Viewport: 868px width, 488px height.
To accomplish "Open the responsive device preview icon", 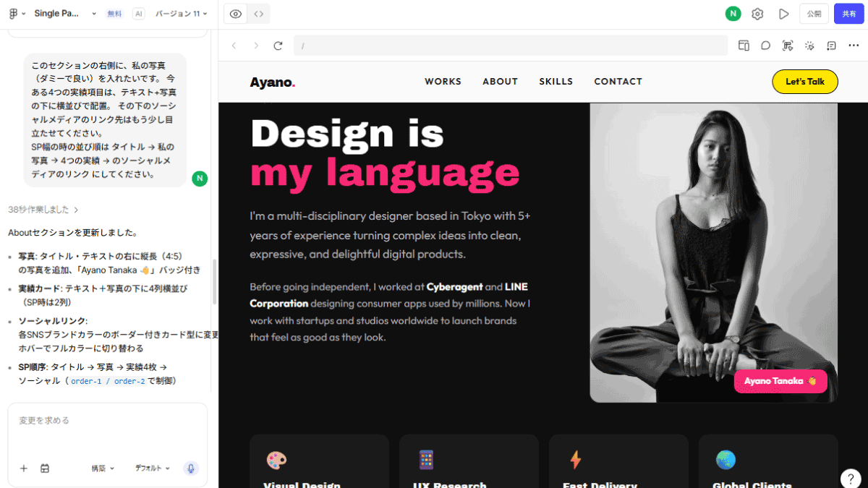I will tap(744, 46).
